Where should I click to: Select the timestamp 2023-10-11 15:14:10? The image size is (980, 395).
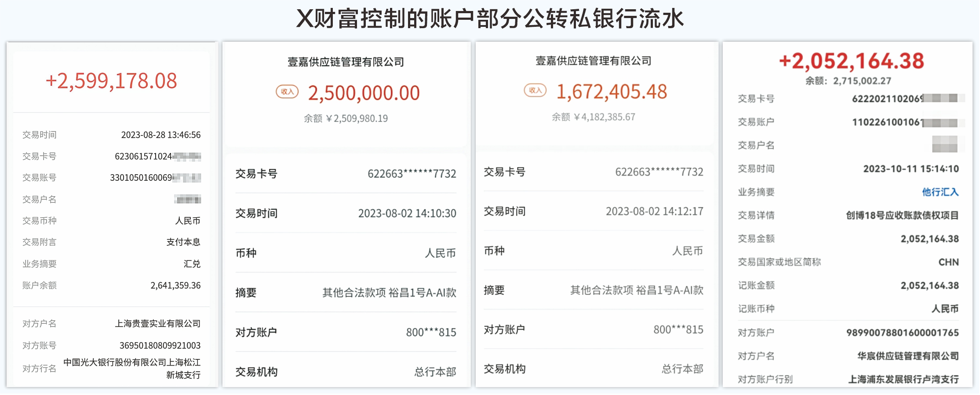(911, 169)
